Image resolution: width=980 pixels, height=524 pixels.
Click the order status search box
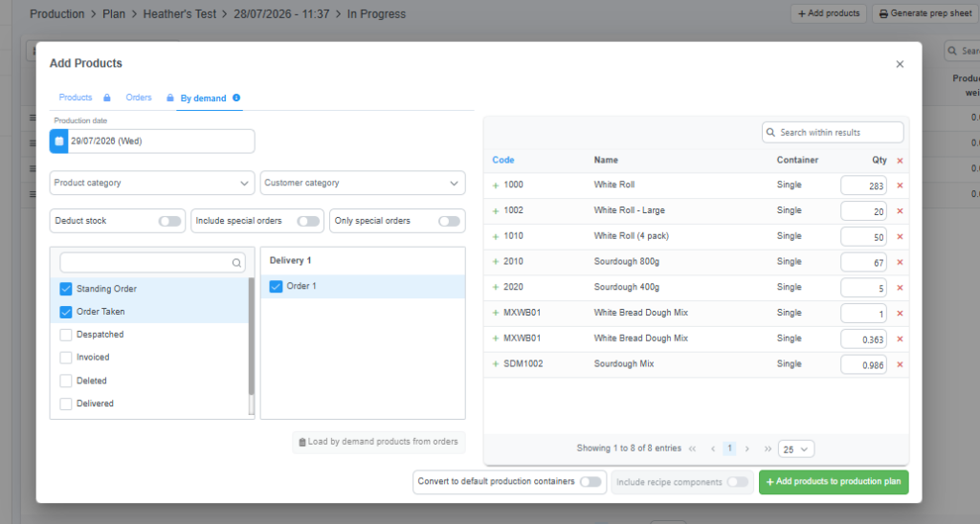pyautogui.click(x=152, y=263)
